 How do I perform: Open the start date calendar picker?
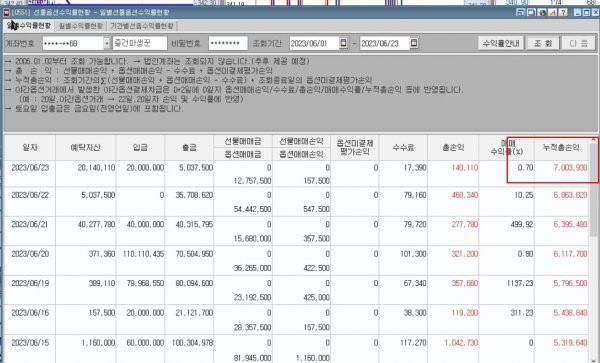coord(343,43)
